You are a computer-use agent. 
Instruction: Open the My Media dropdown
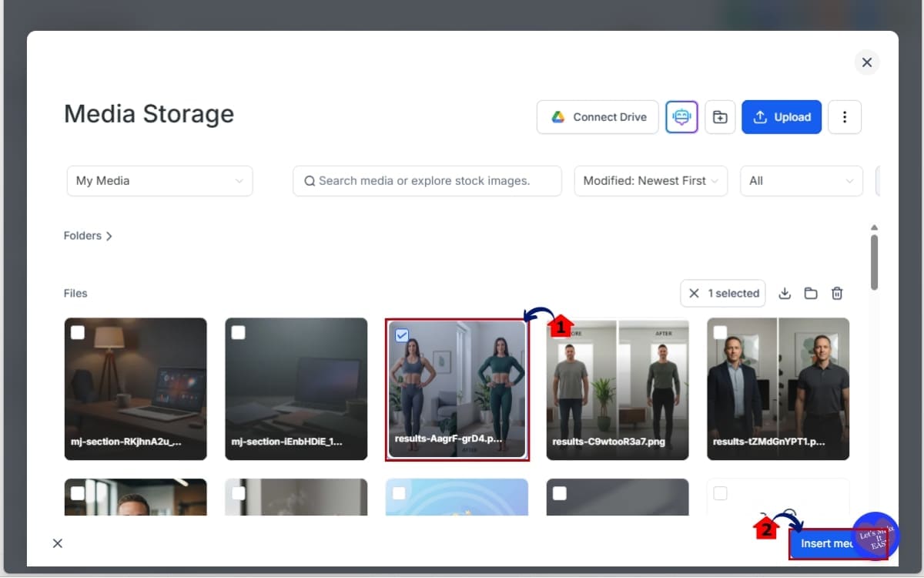pos(159,180)
